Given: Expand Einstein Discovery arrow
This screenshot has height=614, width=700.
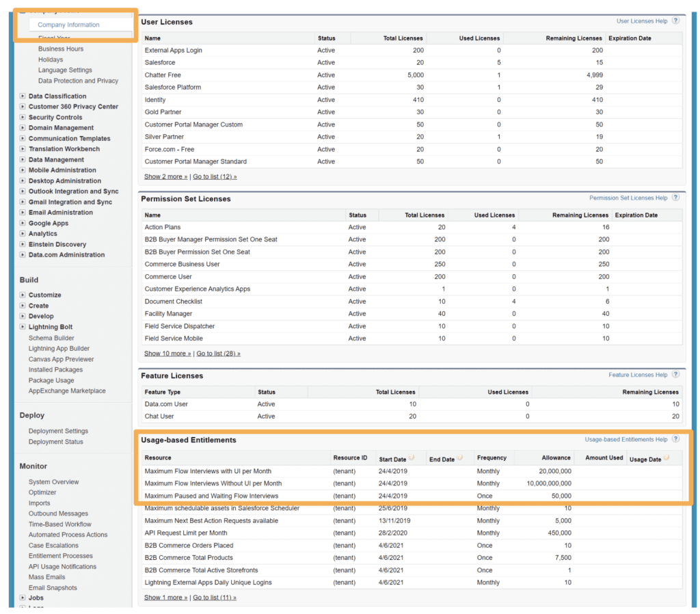Looking at the screenshot, I should click(23, 244).
